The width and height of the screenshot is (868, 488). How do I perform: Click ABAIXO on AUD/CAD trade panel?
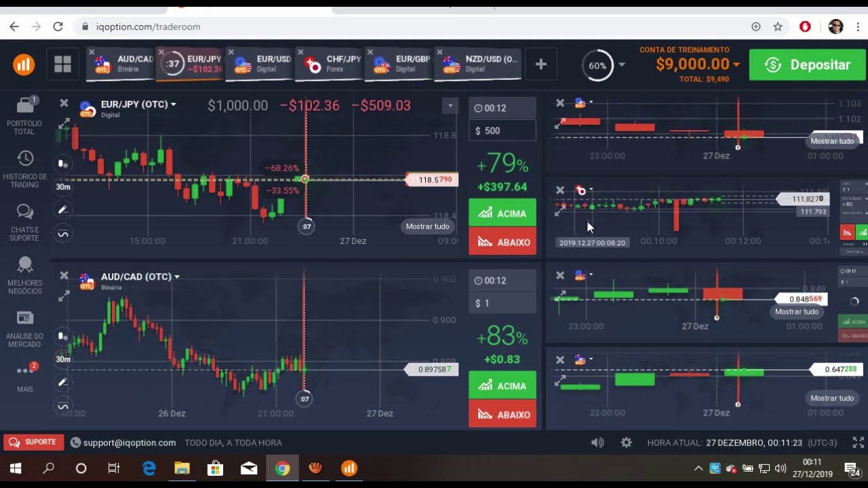click(502, 414)
